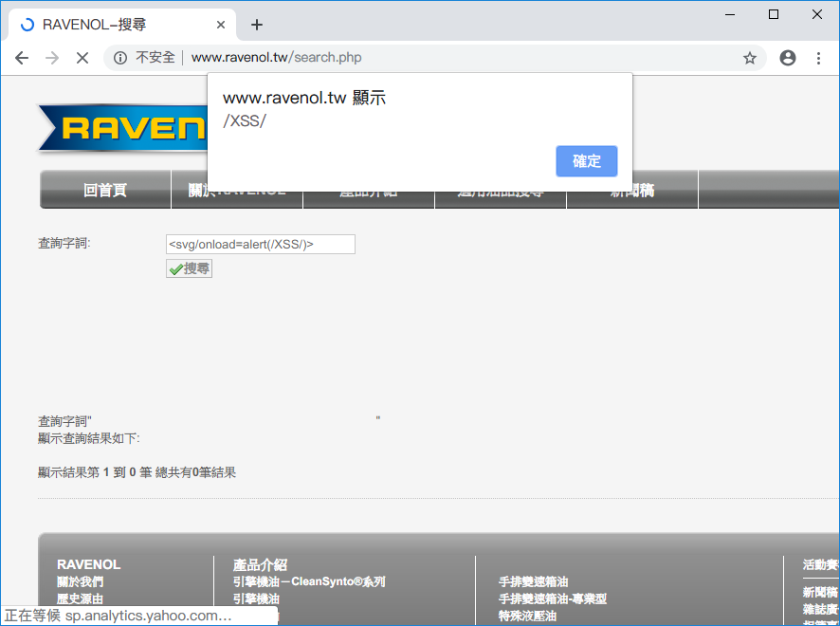
Task: Submit the query with the 搜尋 button
Action: (x=189, y=268)
